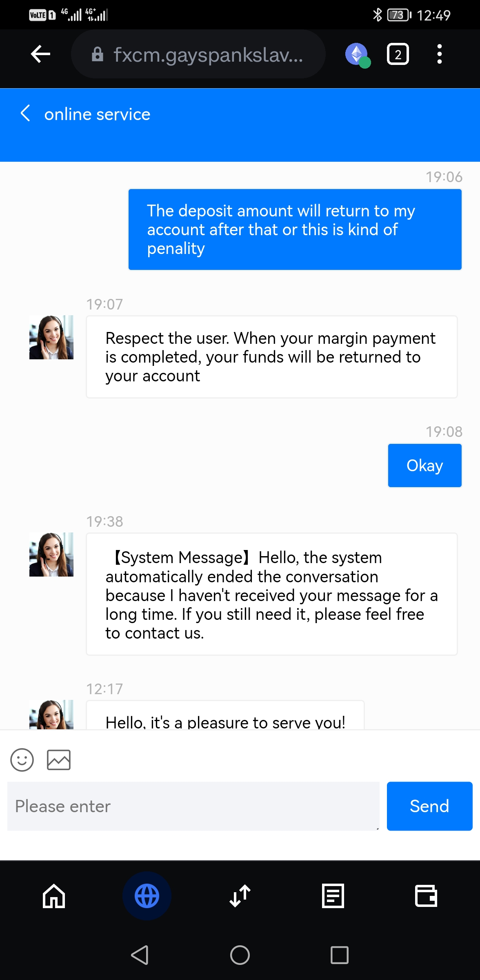Open the trade arrows tab
Screen dimensions: 480x980
tap(240, 896)
